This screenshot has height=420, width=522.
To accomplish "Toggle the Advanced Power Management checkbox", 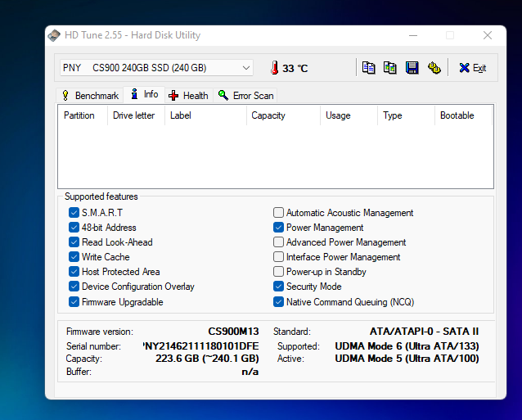I will 278,242.
